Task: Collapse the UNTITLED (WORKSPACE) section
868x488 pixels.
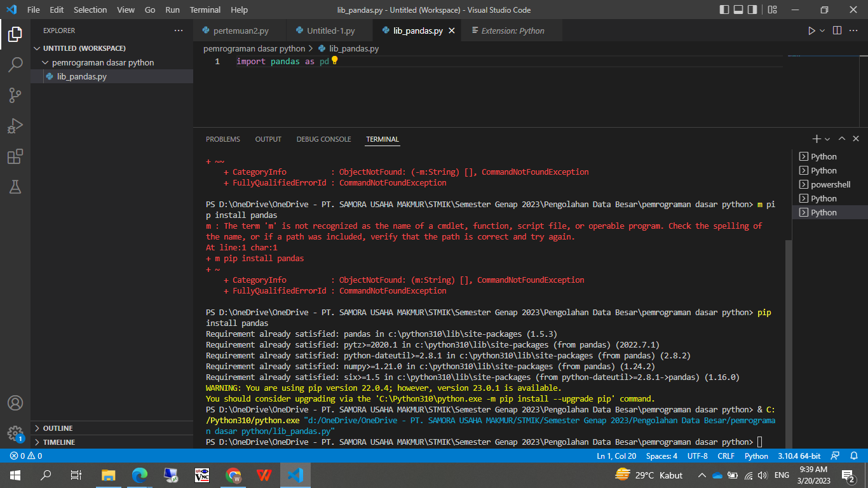Action: (112, 48)
